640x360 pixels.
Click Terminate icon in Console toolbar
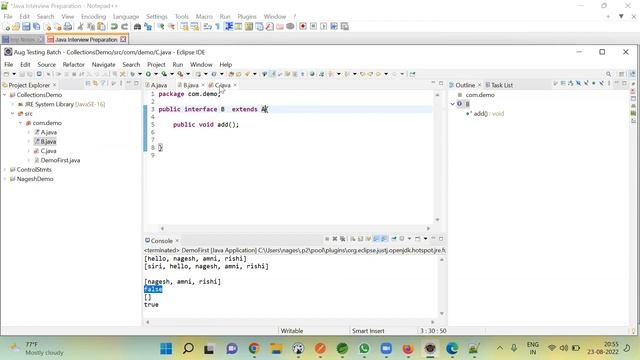pos(327,239)
